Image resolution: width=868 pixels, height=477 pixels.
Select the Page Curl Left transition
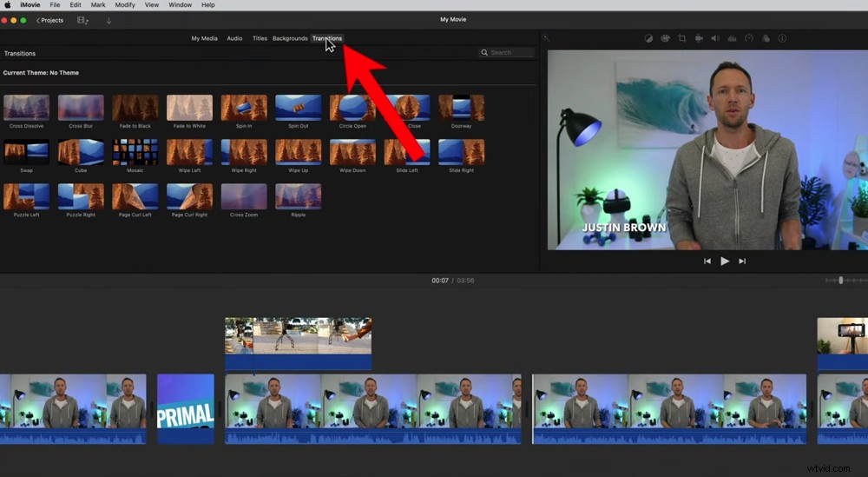tap(135, 196)
